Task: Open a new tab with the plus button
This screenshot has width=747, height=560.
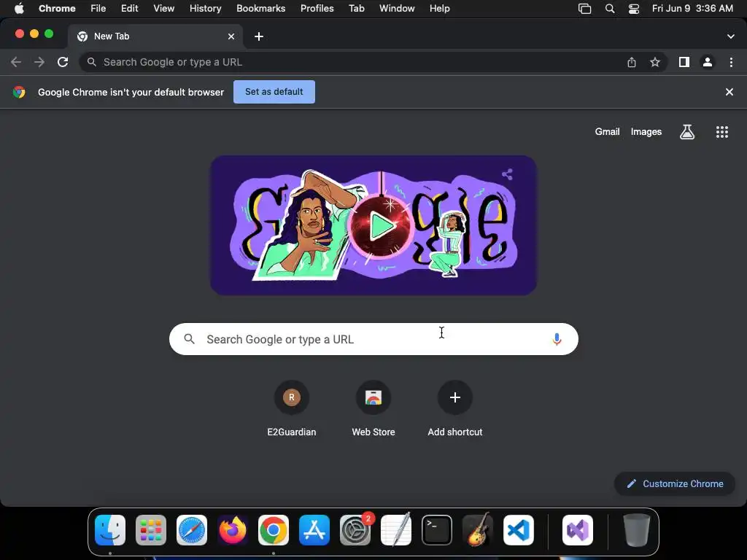Action: pyautogui.click(x=259, y=36)
